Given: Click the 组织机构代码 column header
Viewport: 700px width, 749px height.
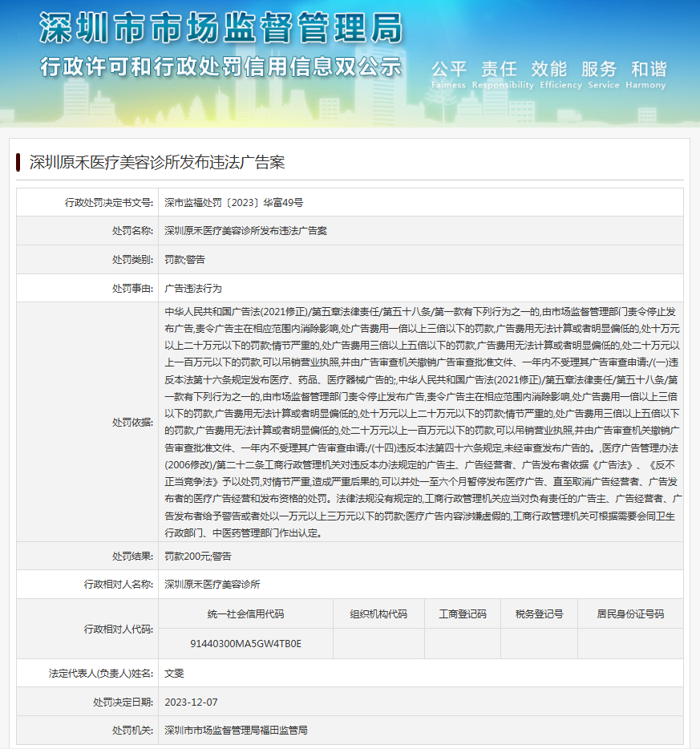Looking at the screenshot, I should point(378,613).
